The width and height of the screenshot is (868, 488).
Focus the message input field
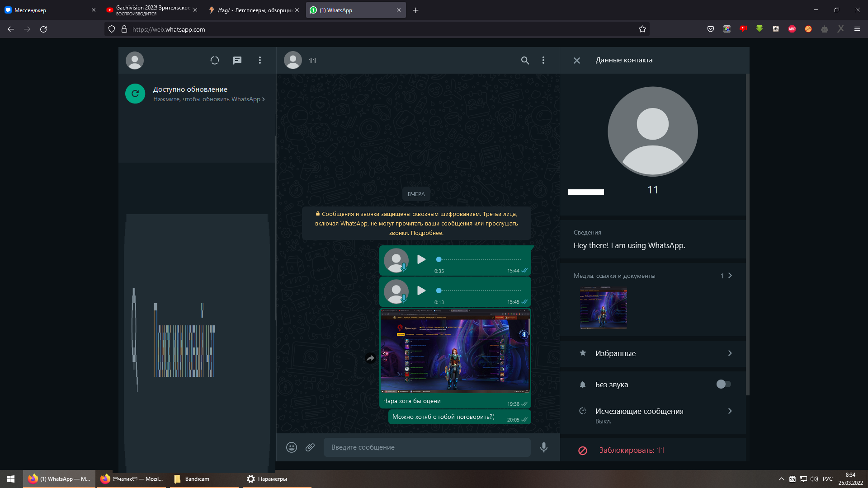[x=427, y=447]
